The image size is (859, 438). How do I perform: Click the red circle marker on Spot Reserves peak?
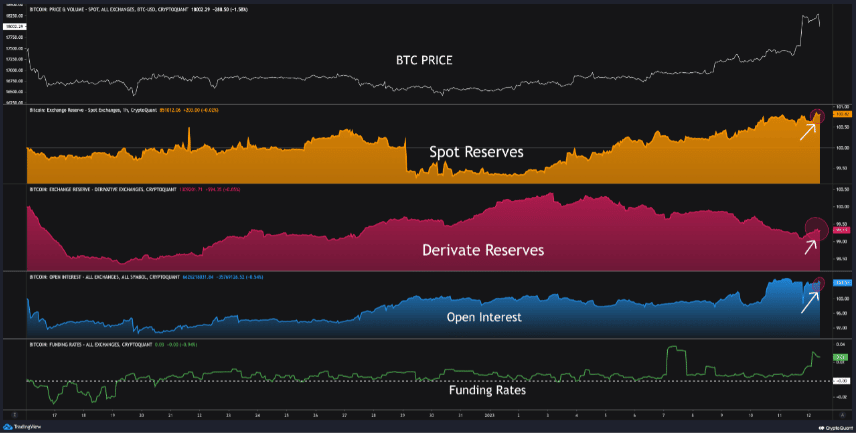pyautogui.click(x=817, y=116)
